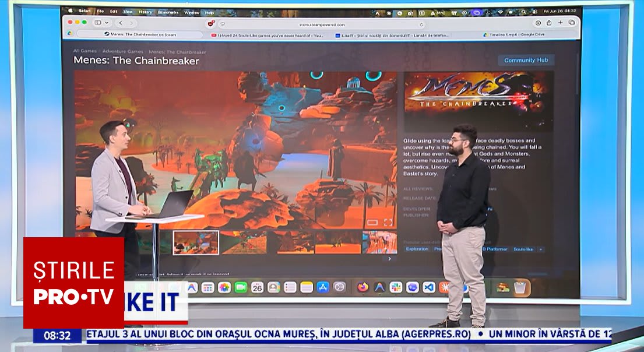Viewport: 644px width, 352px height.
Task: Open Firefox from the dock
Action: pyautogui.click(x=363, y=287)
